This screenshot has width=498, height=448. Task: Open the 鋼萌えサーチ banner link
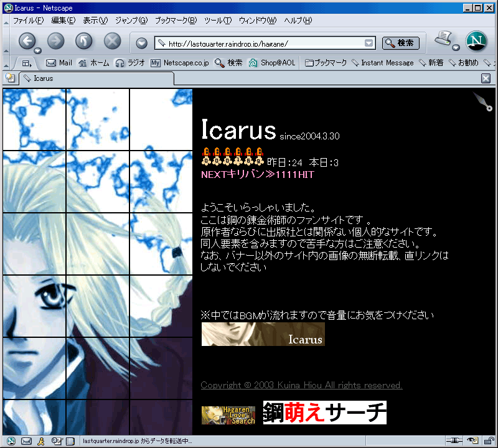324,413
